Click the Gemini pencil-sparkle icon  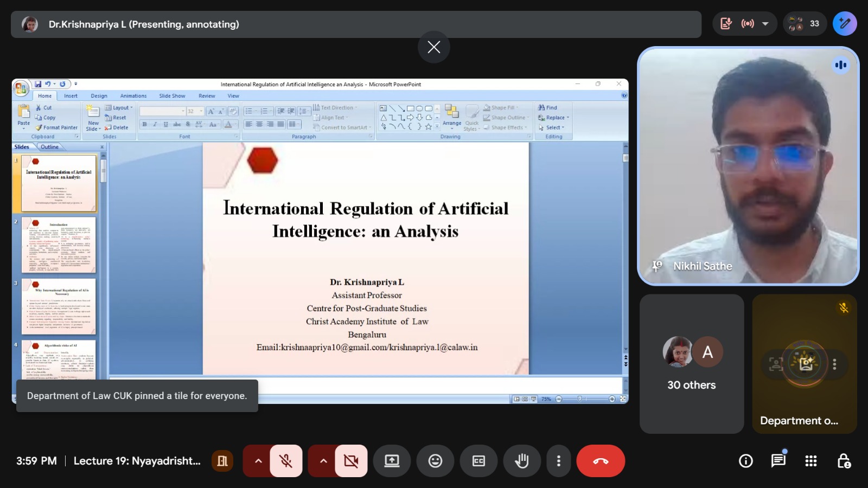pyautogui.click(x=844, y=24)
